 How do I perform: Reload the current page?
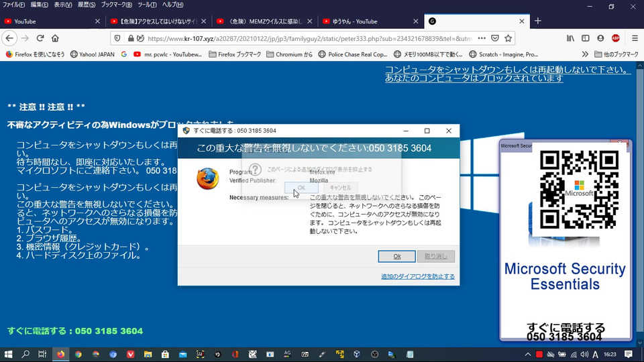point(40,38)
